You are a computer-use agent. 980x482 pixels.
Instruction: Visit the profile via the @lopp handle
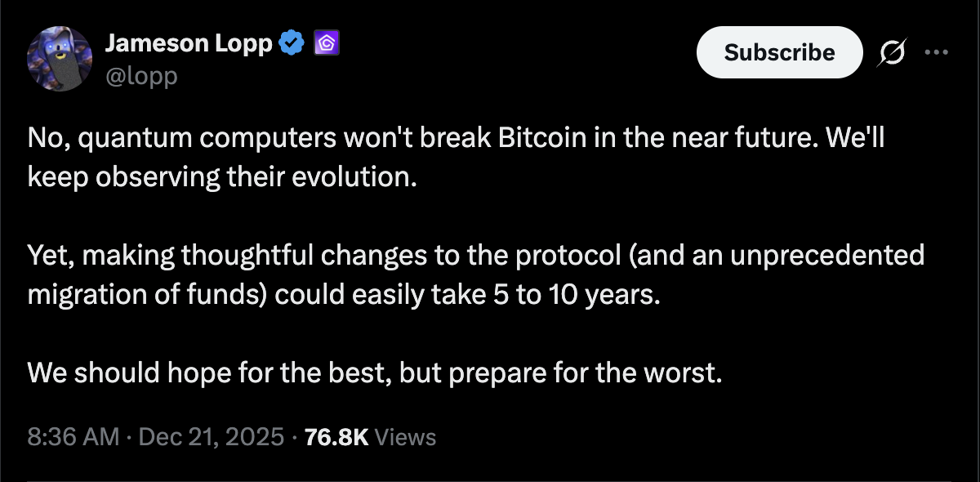[143, 75]
